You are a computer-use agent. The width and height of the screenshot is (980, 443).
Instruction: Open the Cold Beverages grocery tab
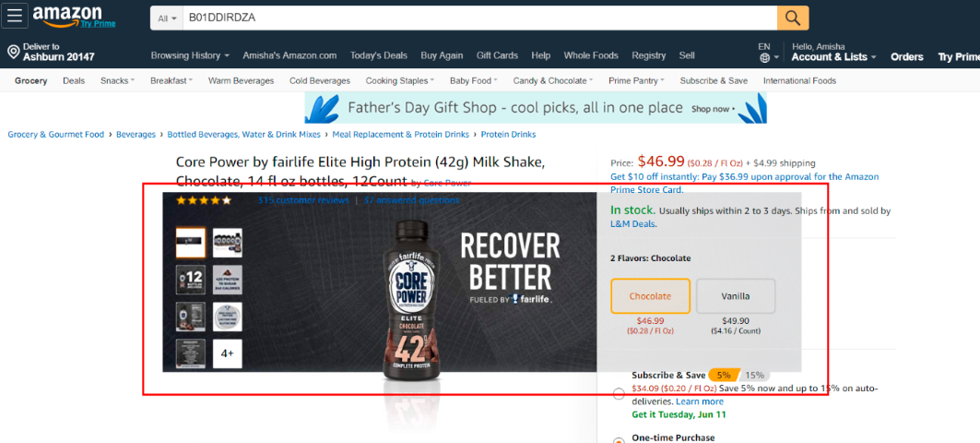320,80
